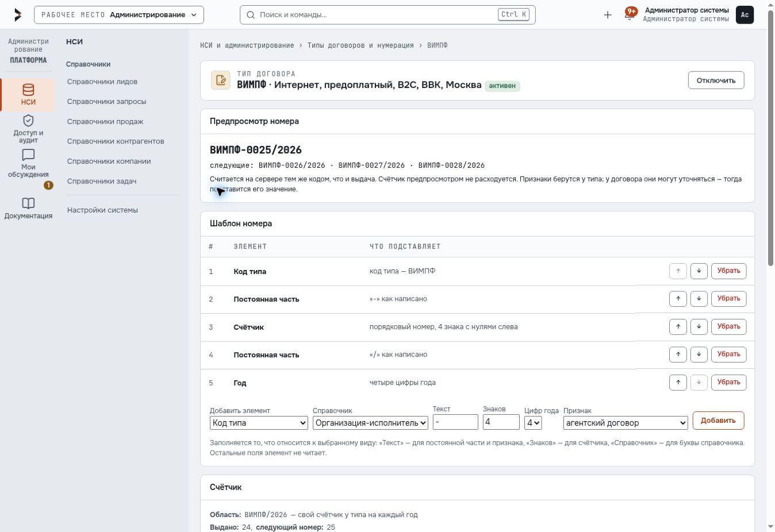Image resolution: width=775 pixels, height=532 pixels.
Task: Click the ВИМПФ-0025/2026 preview number
Action: pyautogui.click(x=256, y=150)
